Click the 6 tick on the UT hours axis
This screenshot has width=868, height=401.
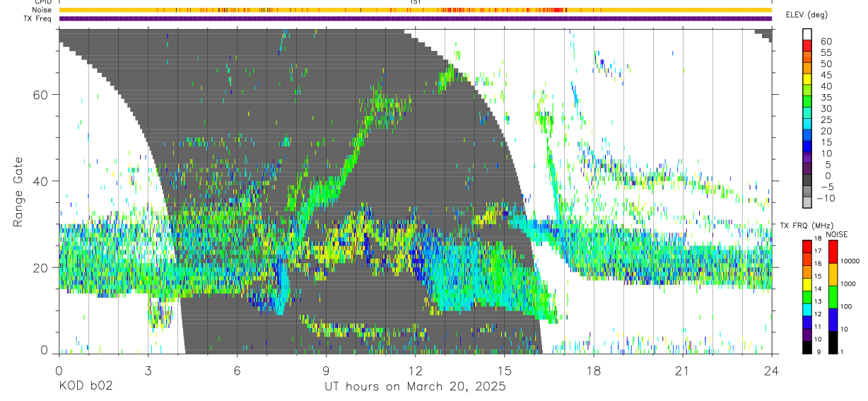(237, 370)
